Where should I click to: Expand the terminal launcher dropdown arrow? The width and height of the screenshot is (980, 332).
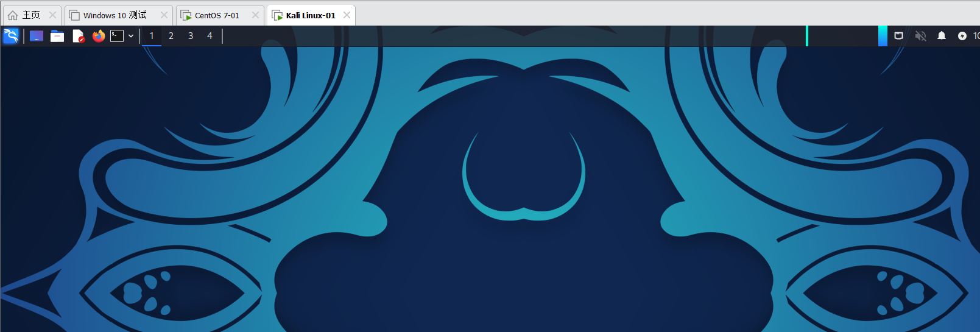[x=131, y=36]
